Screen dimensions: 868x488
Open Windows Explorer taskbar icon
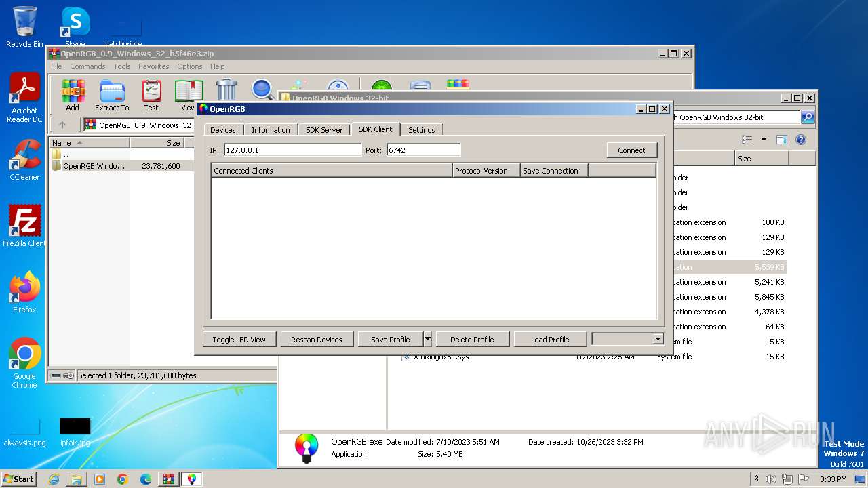point(77,479)
